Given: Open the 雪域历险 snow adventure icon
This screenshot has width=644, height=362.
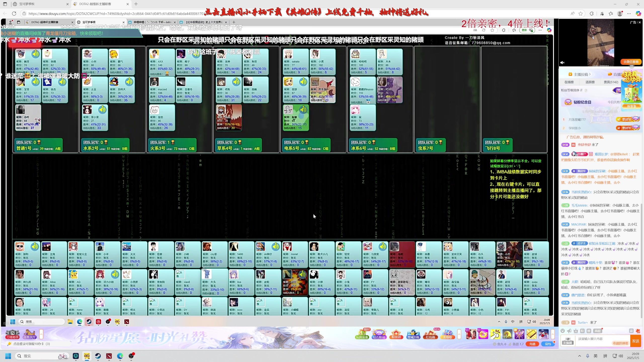Looking at the screenshot, I should coord(413,334).
